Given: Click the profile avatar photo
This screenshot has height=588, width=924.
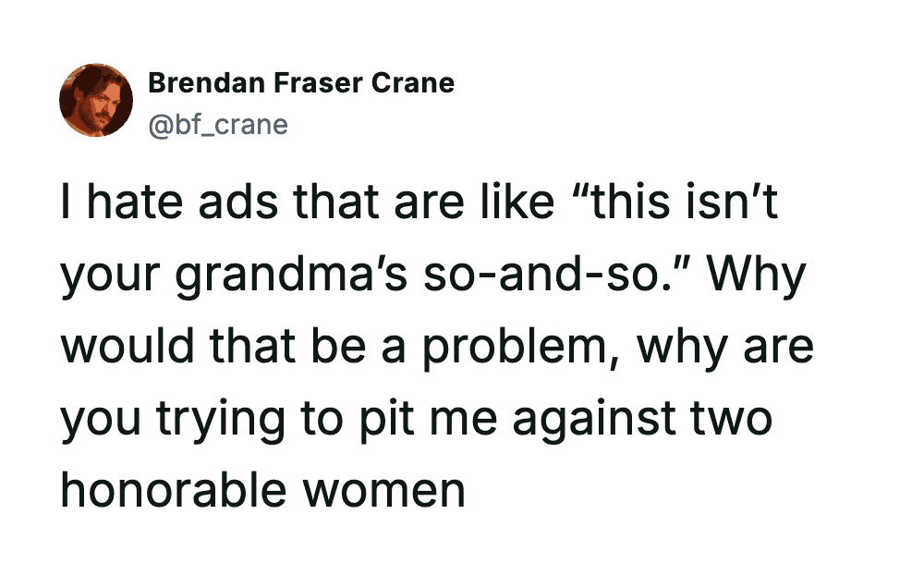Looking at the screenshot, I should (x=97, y=101).
